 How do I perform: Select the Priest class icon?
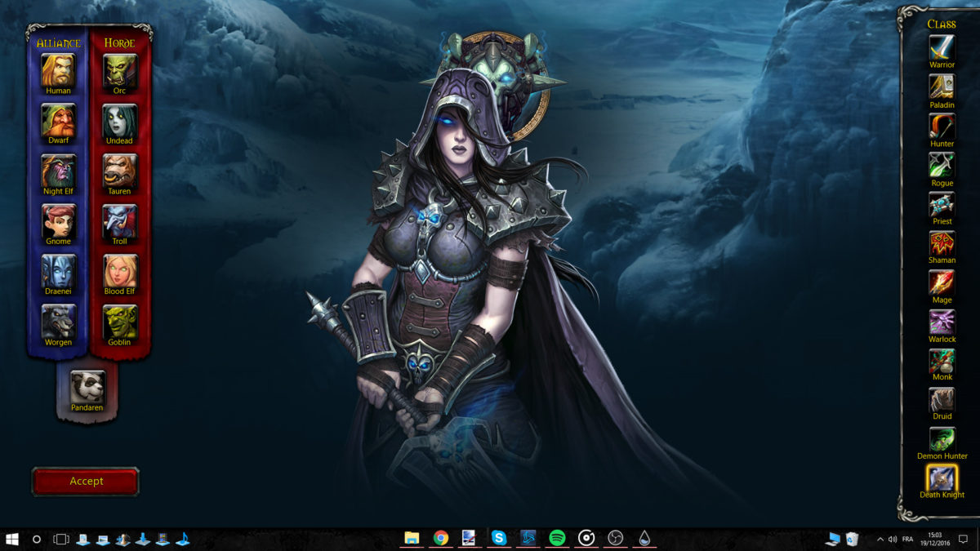click(941, 204)
